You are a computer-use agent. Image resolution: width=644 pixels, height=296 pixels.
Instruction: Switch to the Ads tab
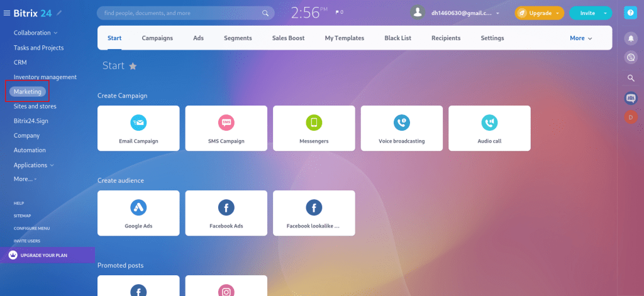tap(198, 38)
